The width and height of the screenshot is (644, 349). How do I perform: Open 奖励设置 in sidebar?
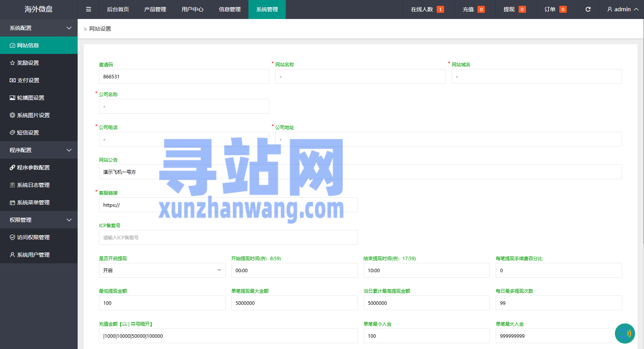click(39, 63)
